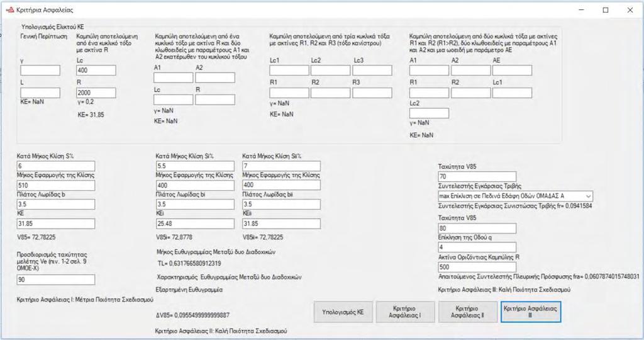Focus the R2 field in two-arc section
Viewport: 644px width, 340px height.
click(x=470, y=93)
